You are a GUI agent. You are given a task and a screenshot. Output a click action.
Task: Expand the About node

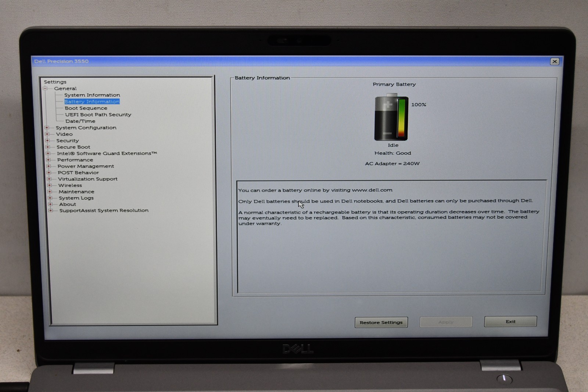click(50, 204)
